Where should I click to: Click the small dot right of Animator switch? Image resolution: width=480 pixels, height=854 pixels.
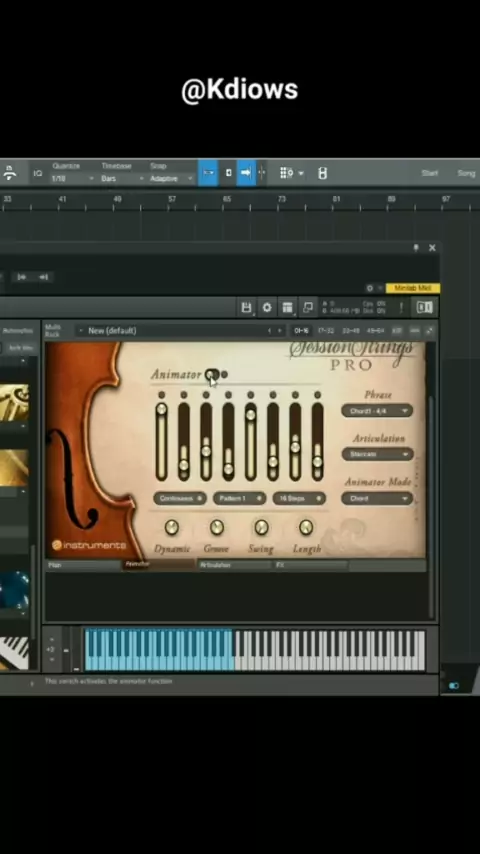(x=224, y=374)
